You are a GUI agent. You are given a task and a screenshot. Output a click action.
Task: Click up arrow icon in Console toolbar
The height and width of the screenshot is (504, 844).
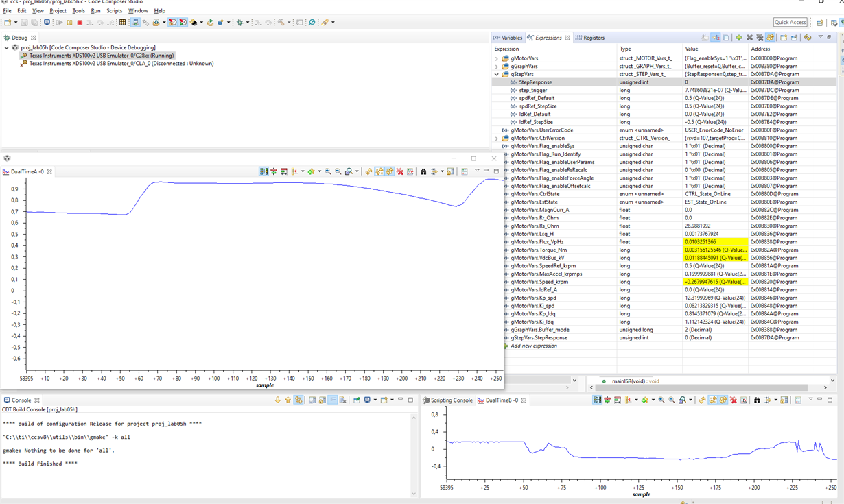coord(288,400)
